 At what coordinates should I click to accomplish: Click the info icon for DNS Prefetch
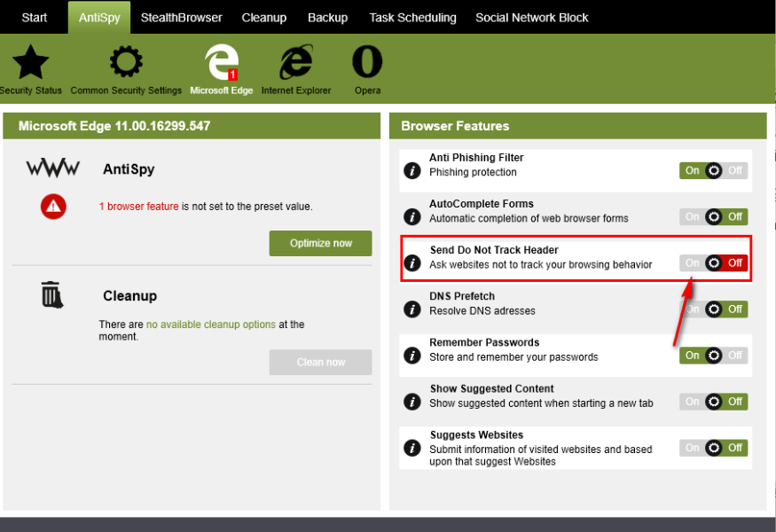[x=412, y=309]
